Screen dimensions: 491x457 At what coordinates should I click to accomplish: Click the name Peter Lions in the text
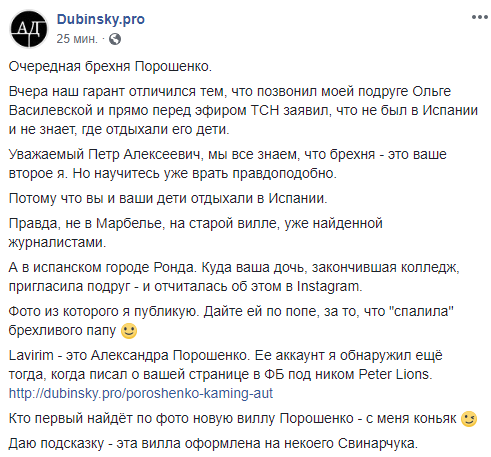395,374
